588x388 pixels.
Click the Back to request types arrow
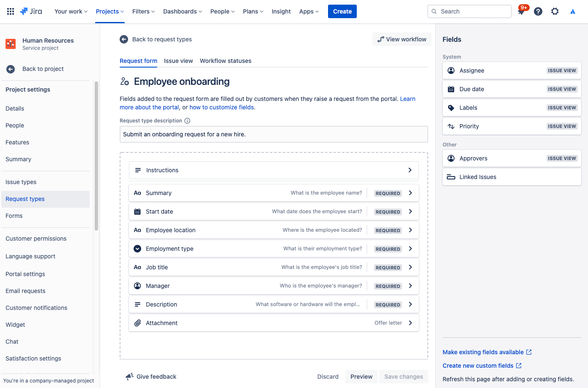click(x=123, y=39)
